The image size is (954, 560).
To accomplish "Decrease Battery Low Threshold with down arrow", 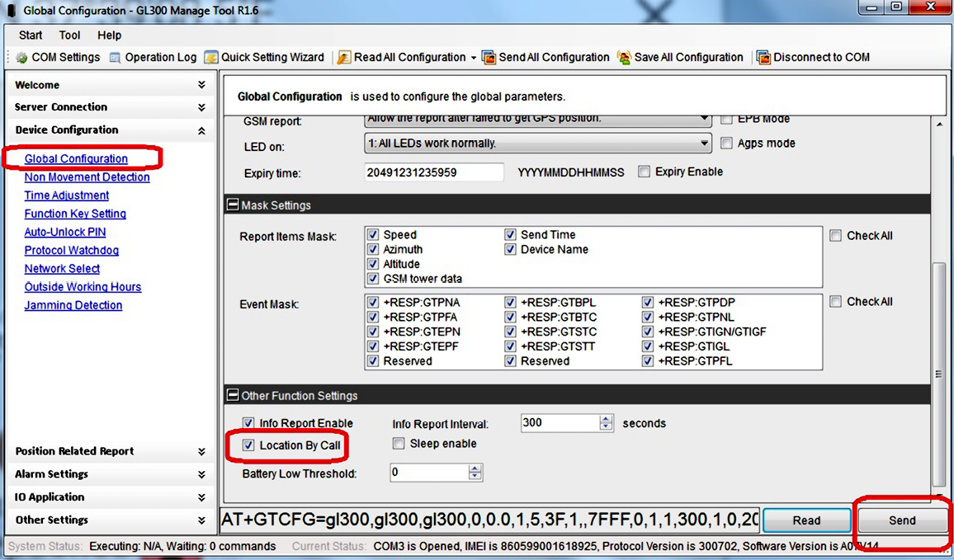I will [x=475, y=477].
